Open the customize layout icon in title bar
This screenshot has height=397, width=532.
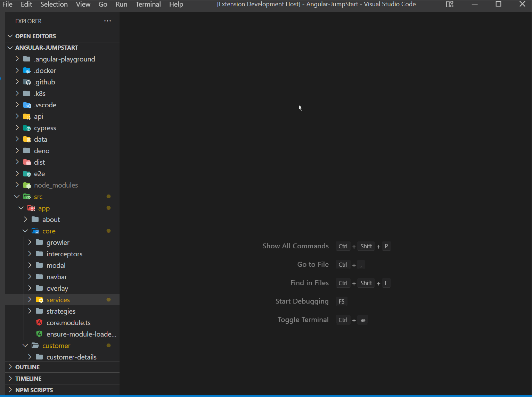point(450,4)
